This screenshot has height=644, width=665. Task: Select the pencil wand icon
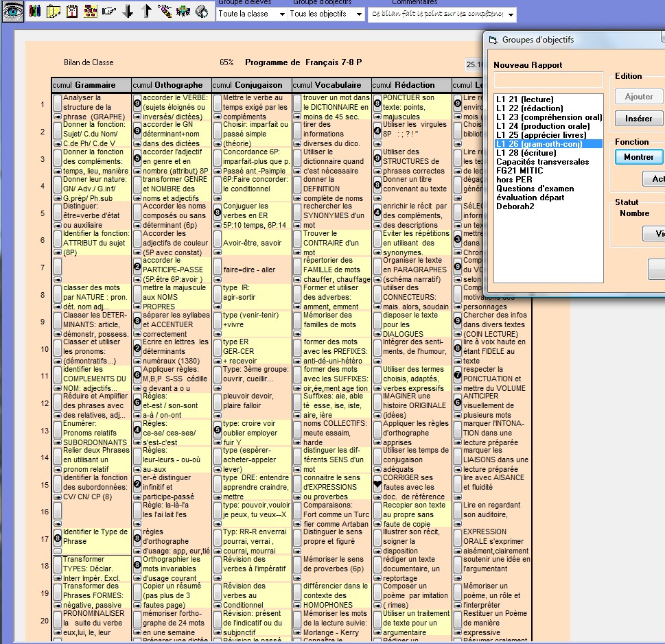pyautogui.click(x=165, y=11)
